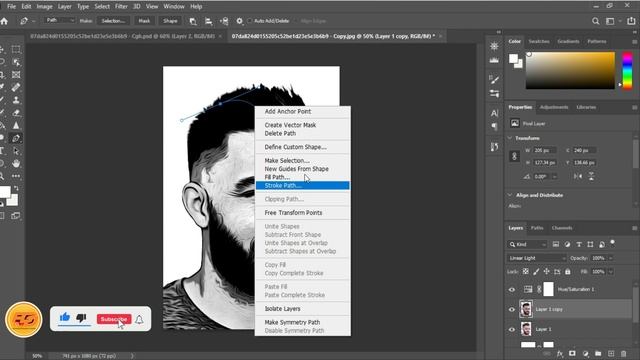
Task: Select the Frame tool
Action: tap(16, 75)
